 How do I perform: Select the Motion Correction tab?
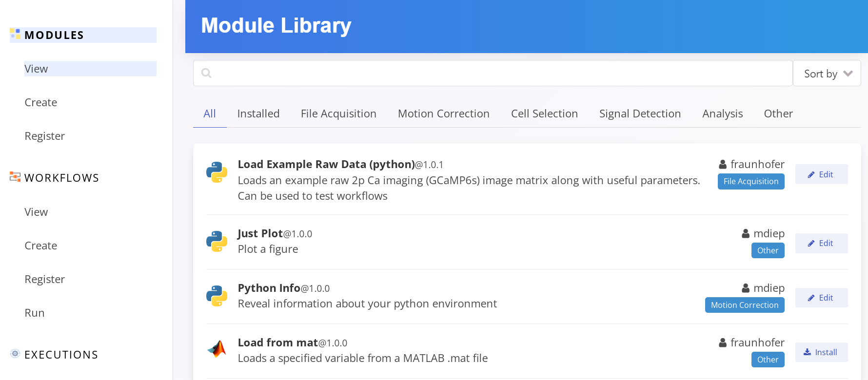tap(443, 114)
